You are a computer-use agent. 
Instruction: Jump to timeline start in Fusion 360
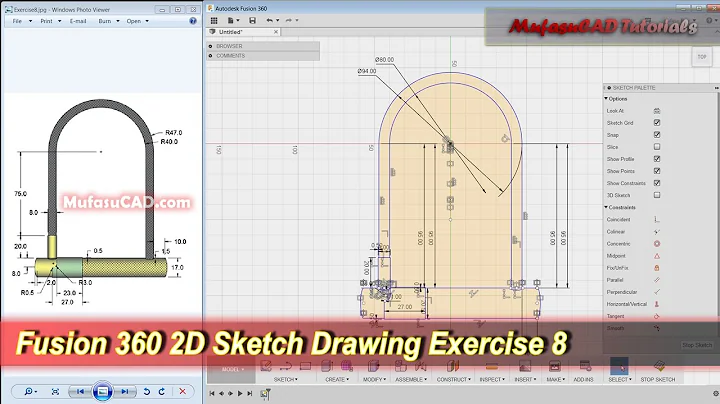coord(212,393)
